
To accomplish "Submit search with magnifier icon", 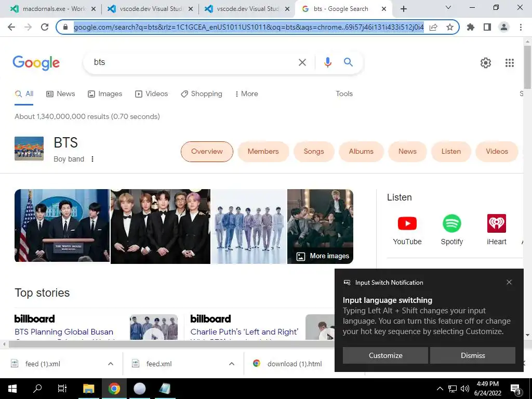I will click(x=348, y=62).
